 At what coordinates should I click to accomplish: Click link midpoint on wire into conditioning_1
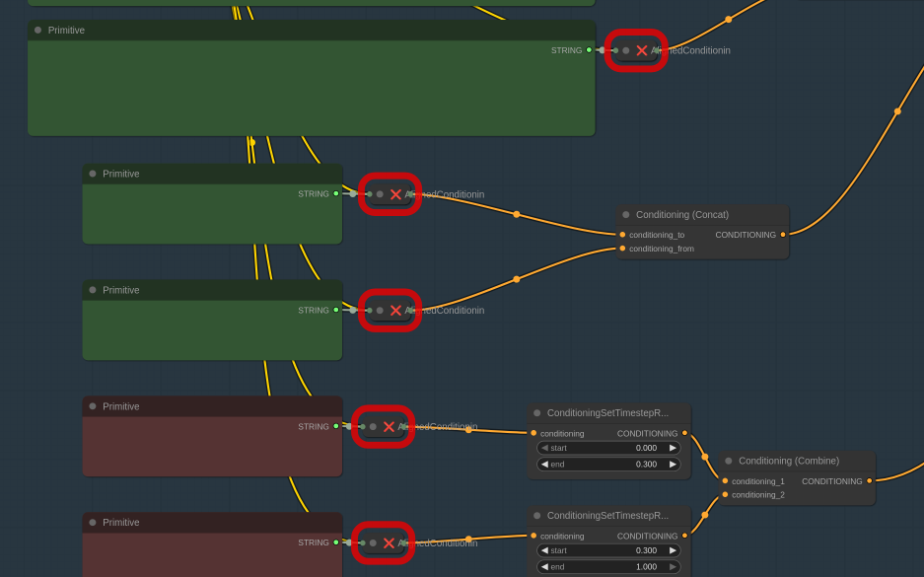point(704,457)
